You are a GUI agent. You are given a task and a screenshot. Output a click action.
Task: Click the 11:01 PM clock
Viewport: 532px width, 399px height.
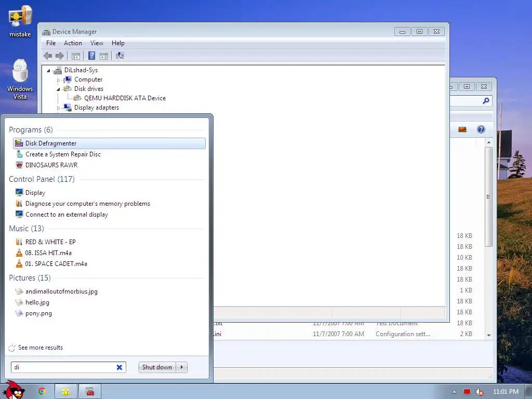click(506, 392)
